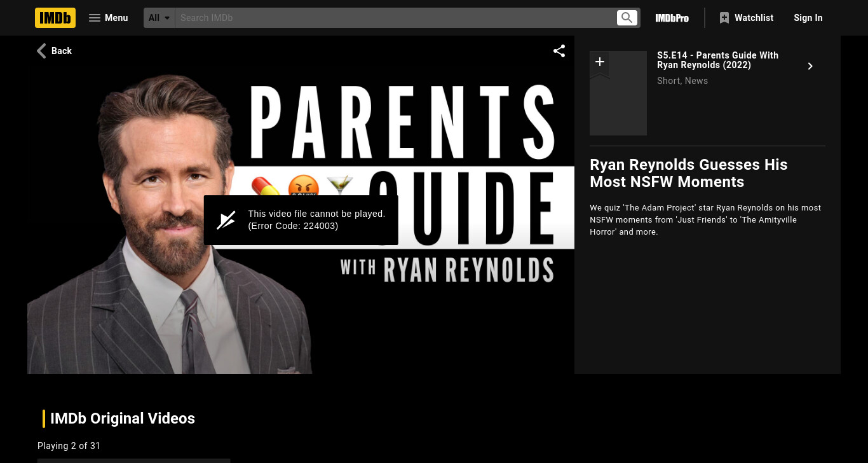Submit search with magnifying glass icon
This screenshot has width=868, height=463.
point(627,18)
